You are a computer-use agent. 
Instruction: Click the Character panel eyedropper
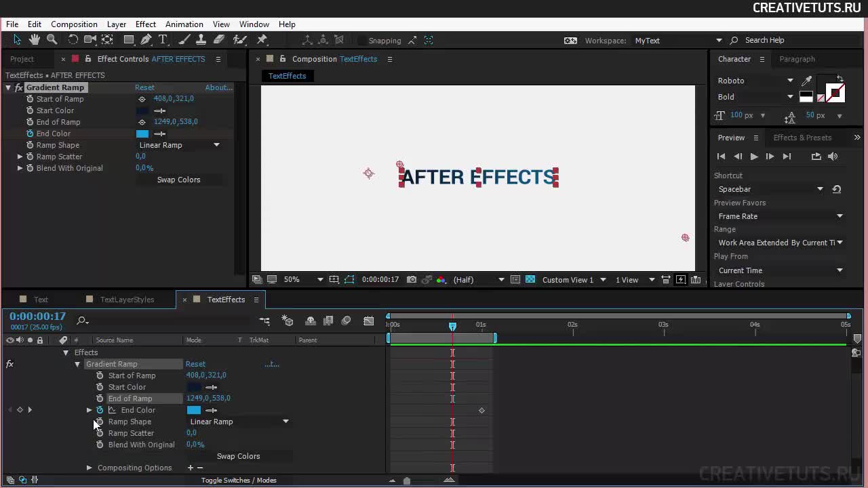[x=807, y=81]
